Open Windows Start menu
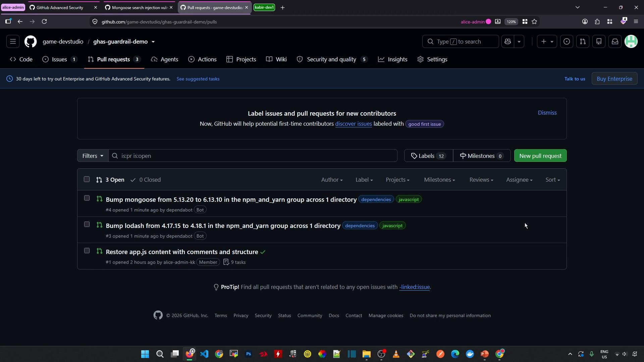Viewport: 644px width, 362px height. point(145,354)
